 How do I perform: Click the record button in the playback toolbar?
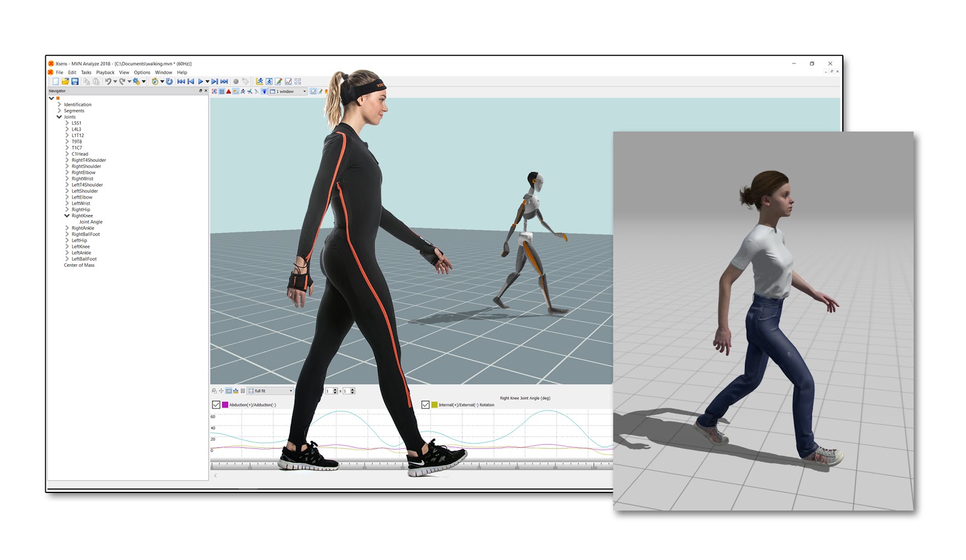235,80
